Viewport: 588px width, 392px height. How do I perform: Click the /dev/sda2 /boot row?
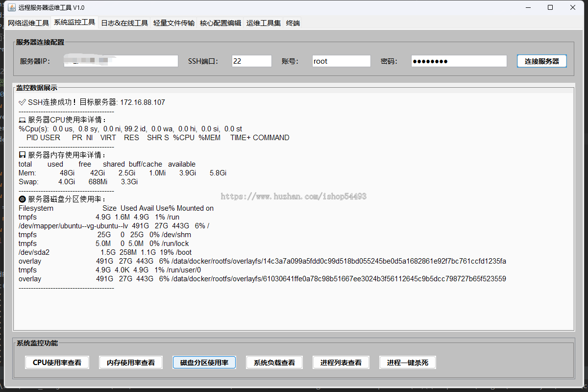tap(105, 252)
